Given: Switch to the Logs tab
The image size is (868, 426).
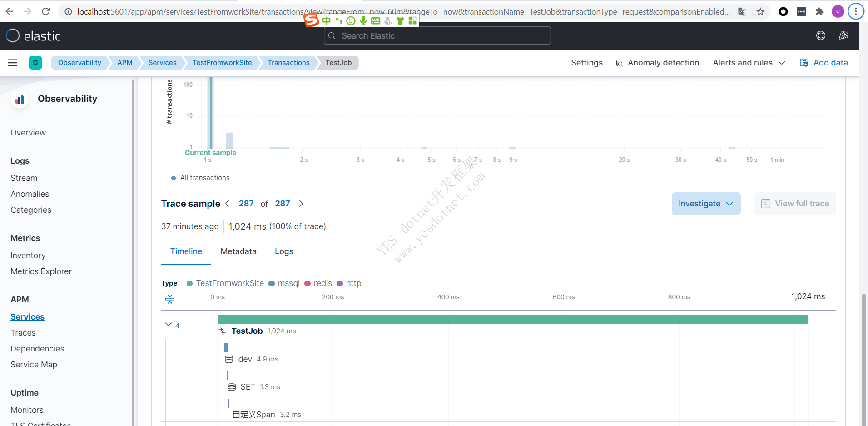Looking at the screenshot, I should 284,251.
